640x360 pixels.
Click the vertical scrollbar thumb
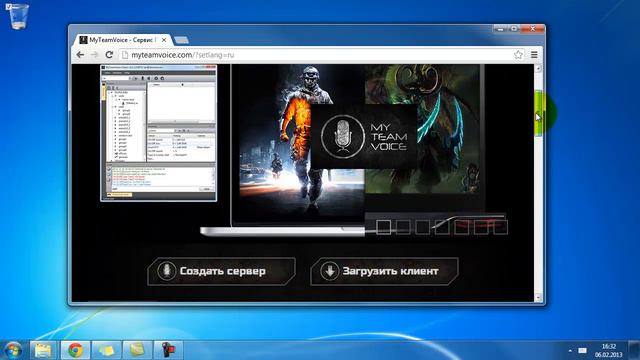tap(538, 113)
